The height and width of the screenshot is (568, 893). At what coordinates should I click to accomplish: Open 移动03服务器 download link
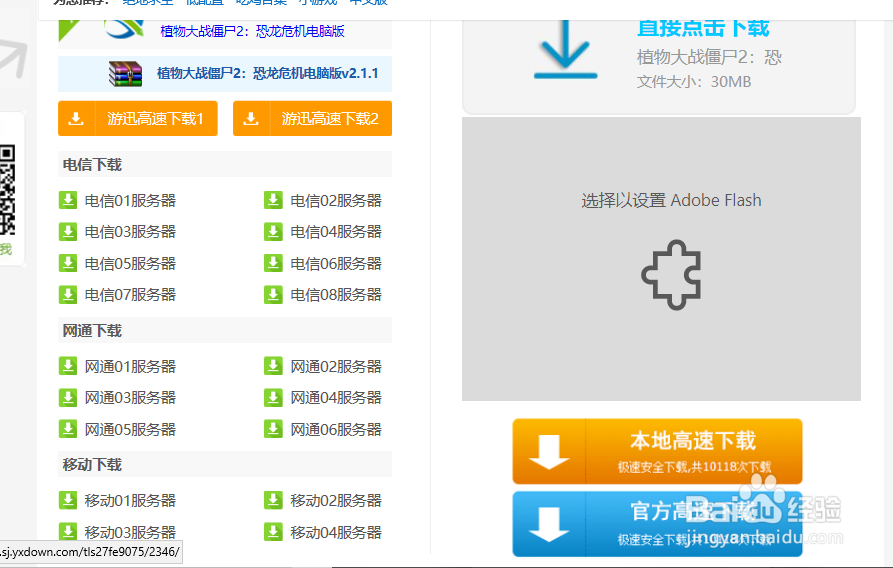click(130, 532)
